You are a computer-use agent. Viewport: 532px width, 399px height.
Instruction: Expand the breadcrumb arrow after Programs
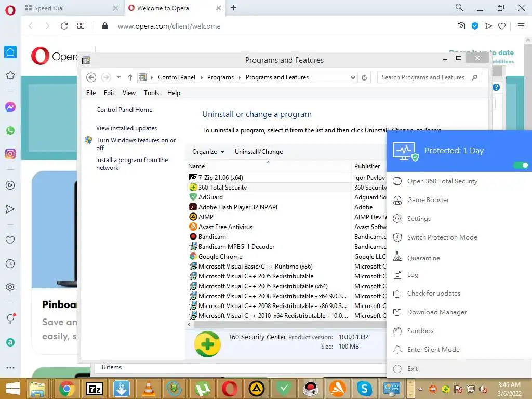(240, 77)
